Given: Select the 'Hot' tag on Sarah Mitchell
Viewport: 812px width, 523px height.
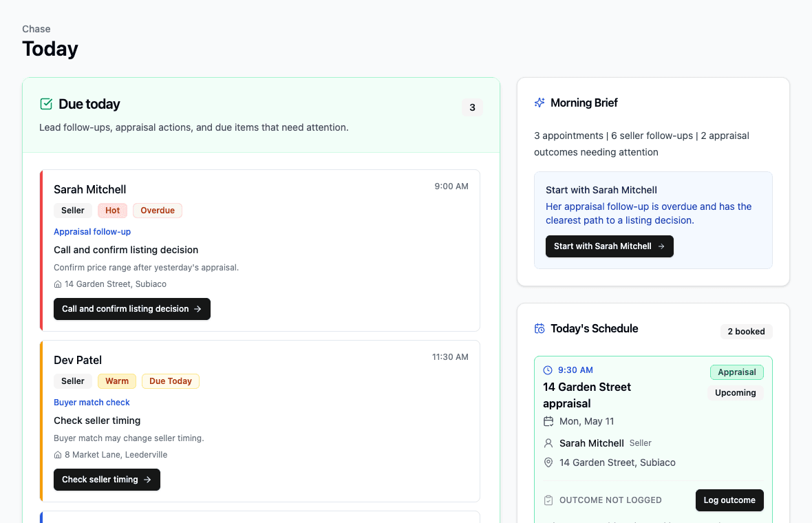Looking at the screenshot, I should coord(112,211).
